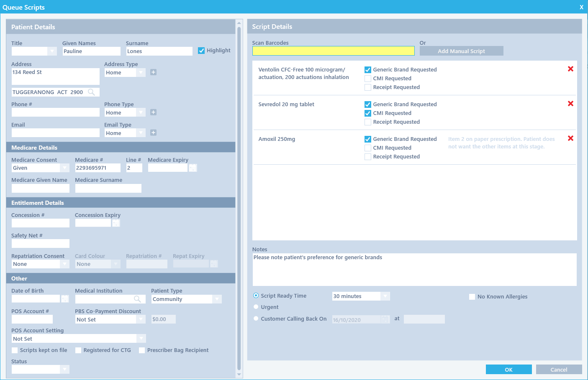Tick the No Known Allergies checkbox
This screenshot has width=588, height=380.
pos(472,297)
